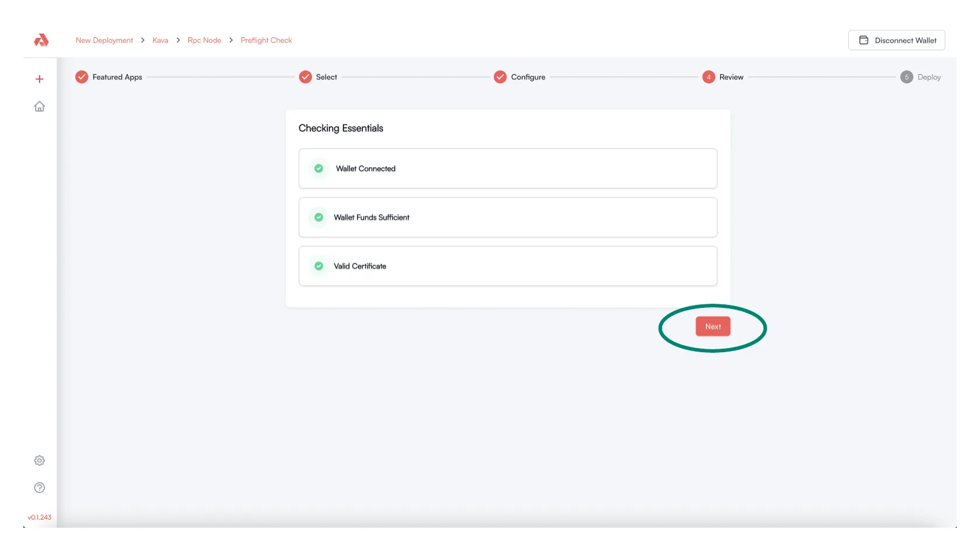This screenshot has height=551, width=980.
Task: Click the Akash logo in sidebar
Action: click(x=41, y=40)
